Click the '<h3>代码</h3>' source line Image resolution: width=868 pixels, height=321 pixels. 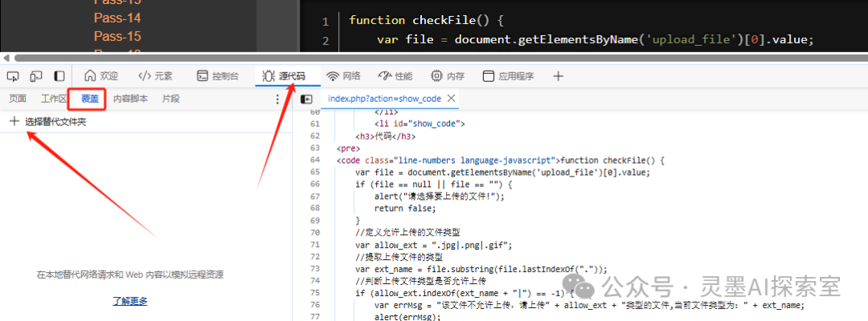pos(386,136)
